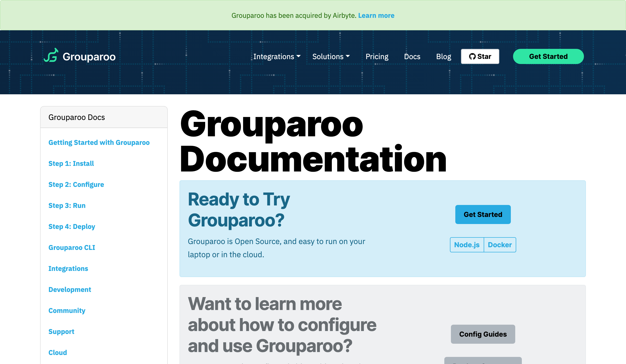Open Step 1: Install in sidebar
The image size is (626, 364).
coord(71,163)
